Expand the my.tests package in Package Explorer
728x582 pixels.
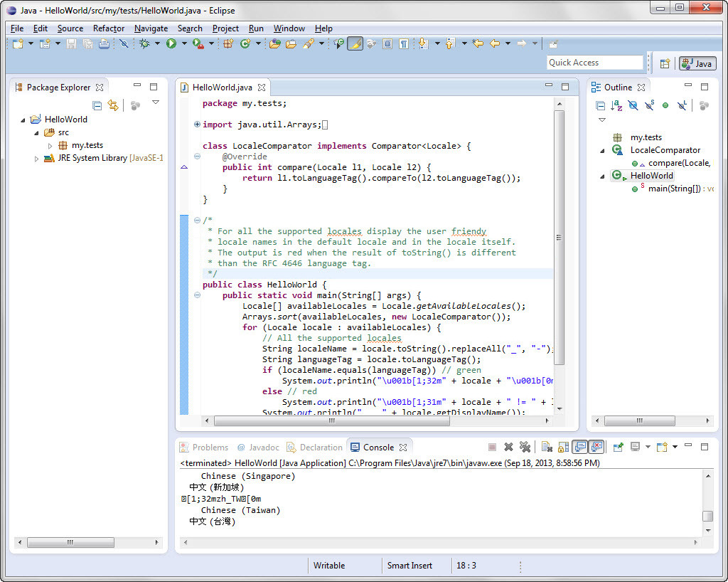tap(49, 145)
